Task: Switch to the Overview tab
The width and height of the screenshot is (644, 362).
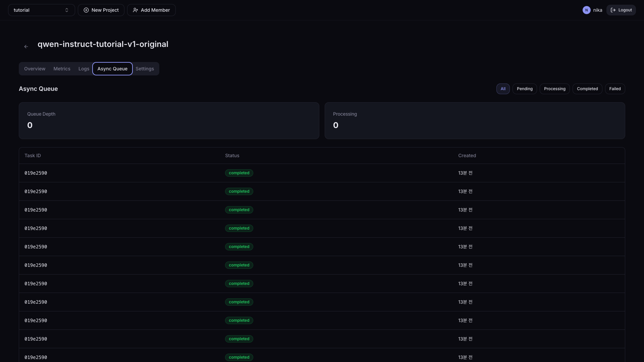Action: pyautogui.click(x=35, y=69)
